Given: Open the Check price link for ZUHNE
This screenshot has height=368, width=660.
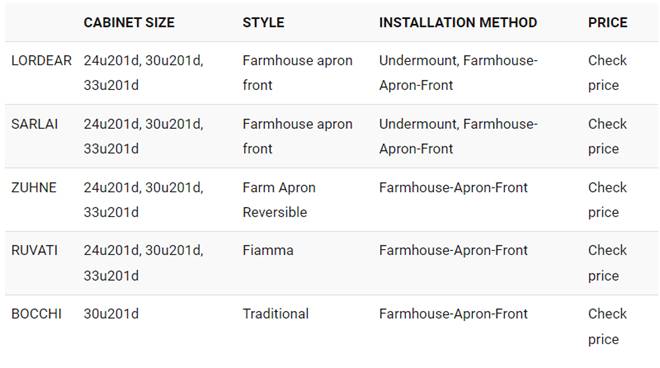Looking at the screenshot, I should tap(607, 200).
